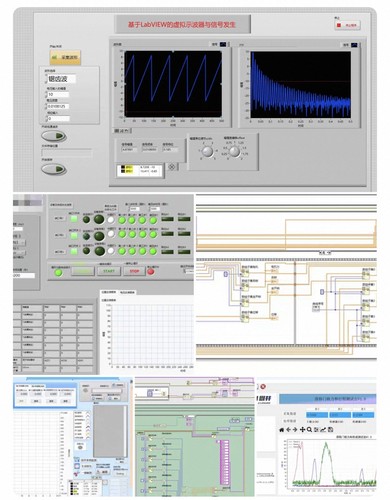
Task: Toggle the lower oval green-arrow switch
Action: (x=54, y=169)
